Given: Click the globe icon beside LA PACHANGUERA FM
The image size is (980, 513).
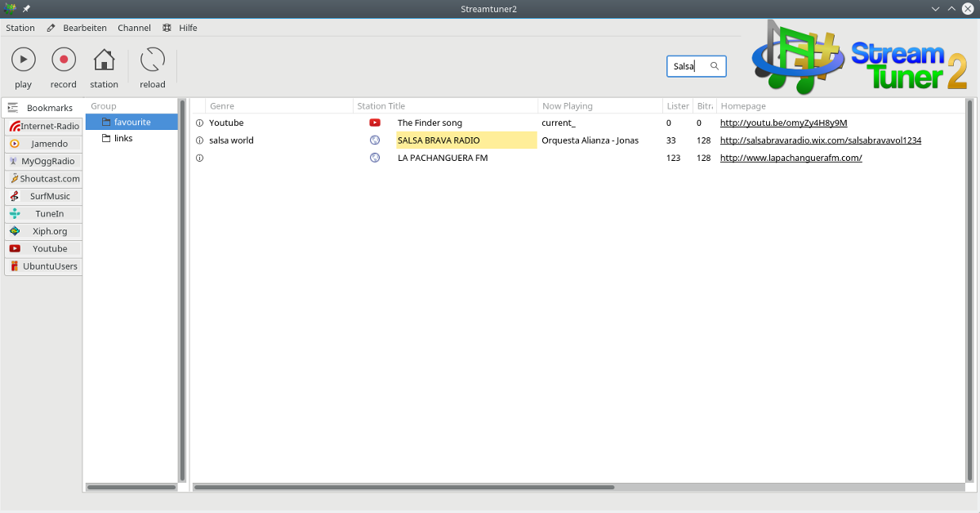Looking at the screenshot, I should tap(375, 158).
